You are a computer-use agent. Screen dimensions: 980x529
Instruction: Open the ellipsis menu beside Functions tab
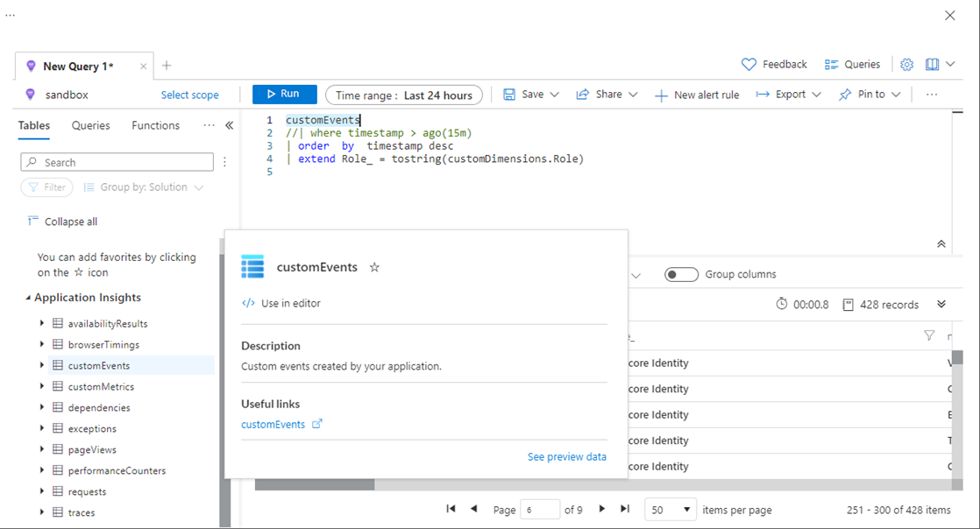[x=208, y=124]
